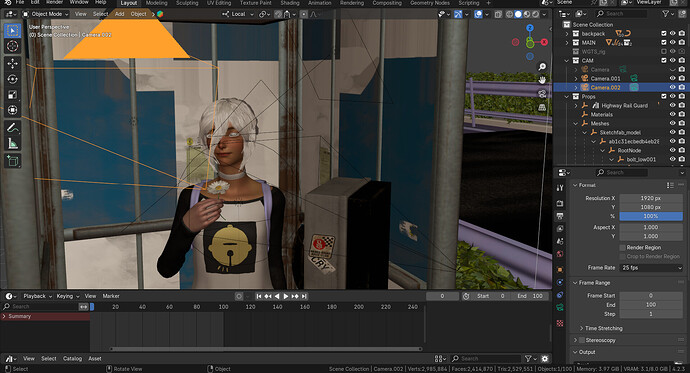Image resolution: width=690 pixels, height=373 pixels.
Task: Open the View Layer properties tab
Action: [x=560, y=229]
